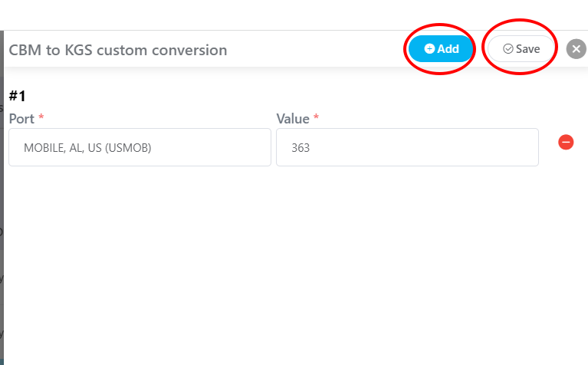The image size is (588, 365).
Task: Select the #1 row heading
Action: tap(18, 96)
